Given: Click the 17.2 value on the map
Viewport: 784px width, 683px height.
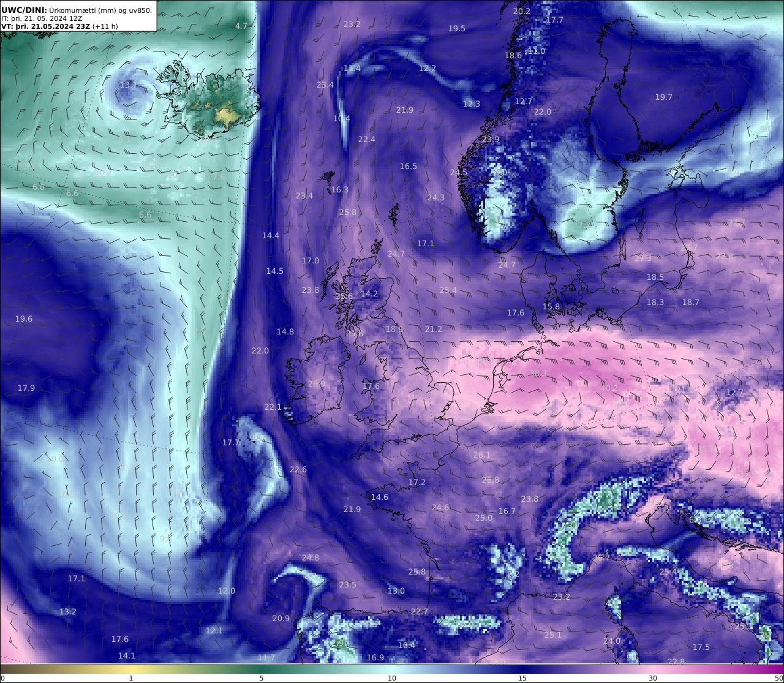Looking at the screenshot, I should [x=417, y=482].
